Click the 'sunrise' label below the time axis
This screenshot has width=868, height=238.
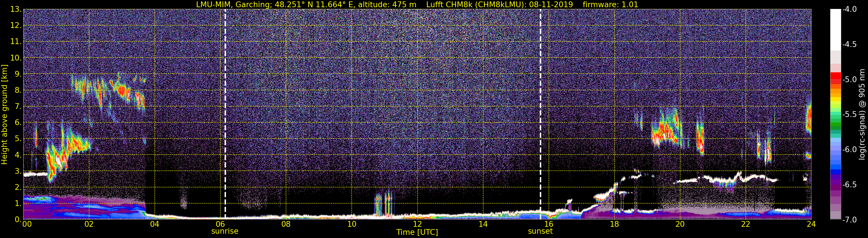[x=225, y=231]
